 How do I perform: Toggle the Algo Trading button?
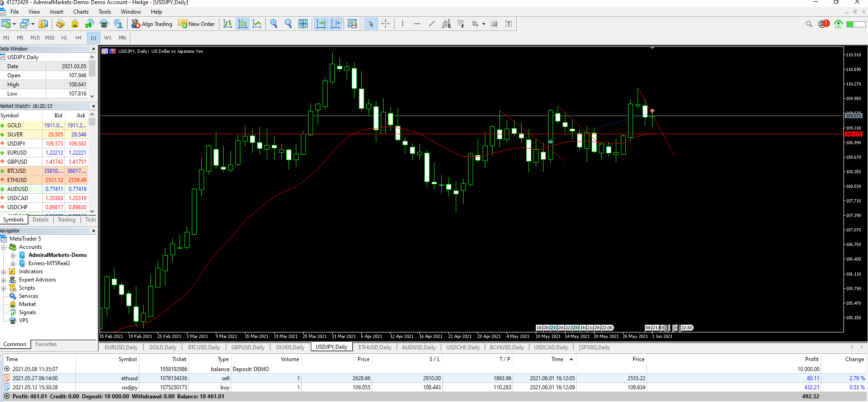[x=152, y=24]
